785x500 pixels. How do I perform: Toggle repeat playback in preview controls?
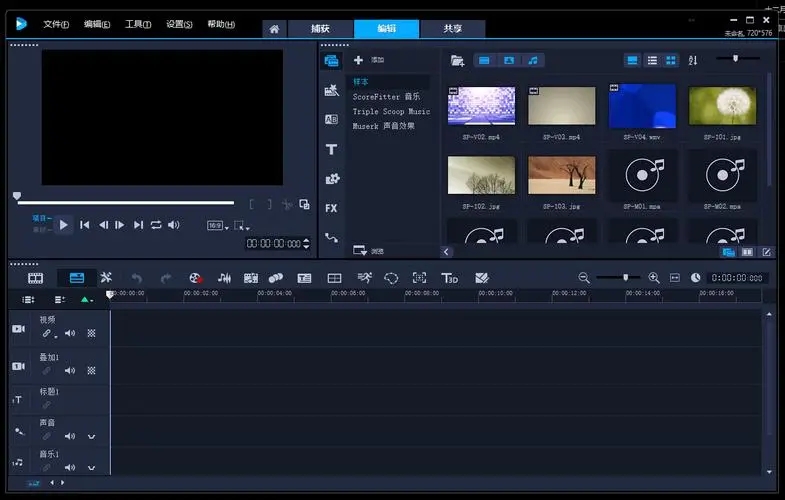[156, 225]
